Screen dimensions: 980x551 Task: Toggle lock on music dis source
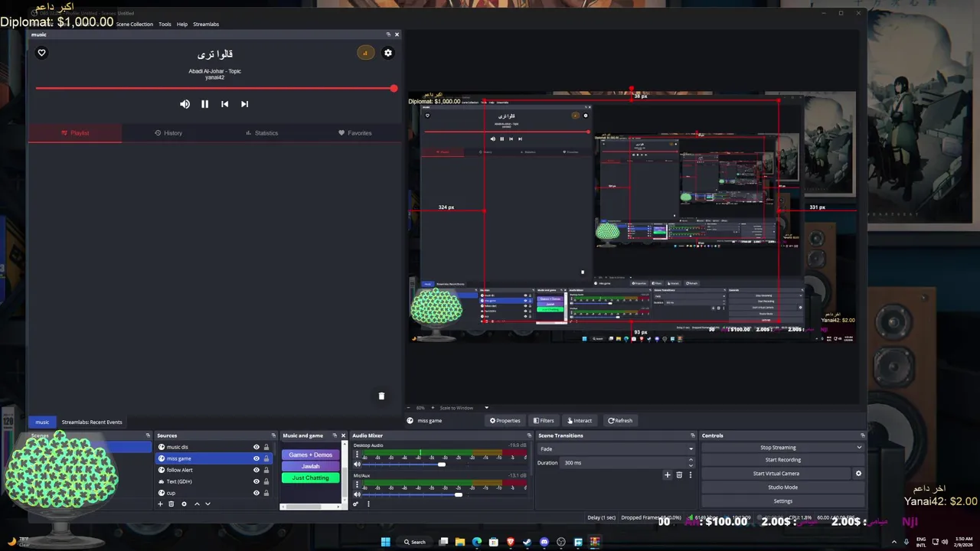tap(266, 447)
